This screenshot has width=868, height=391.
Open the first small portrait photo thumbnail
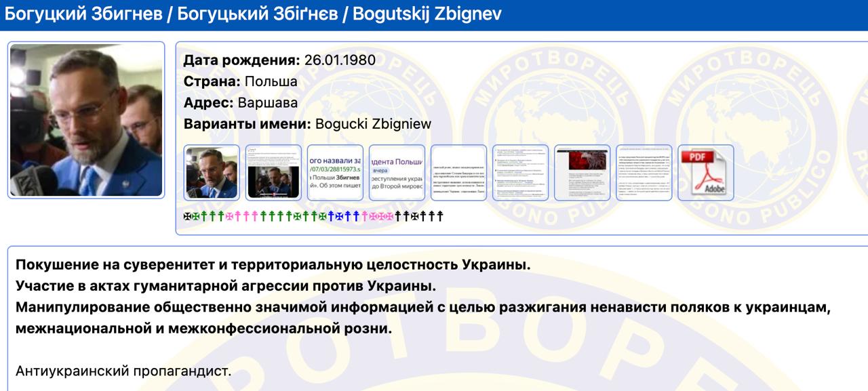tap(212, 173)
